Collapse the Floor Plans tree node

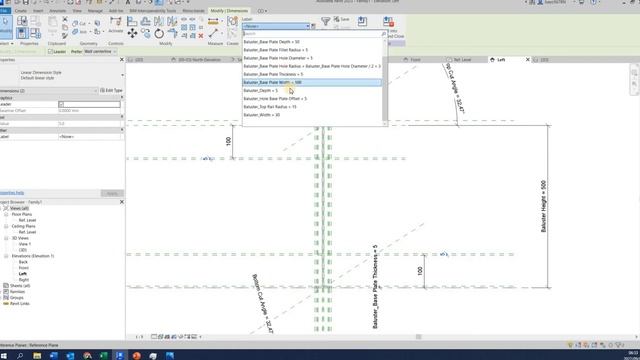point(6,214)
